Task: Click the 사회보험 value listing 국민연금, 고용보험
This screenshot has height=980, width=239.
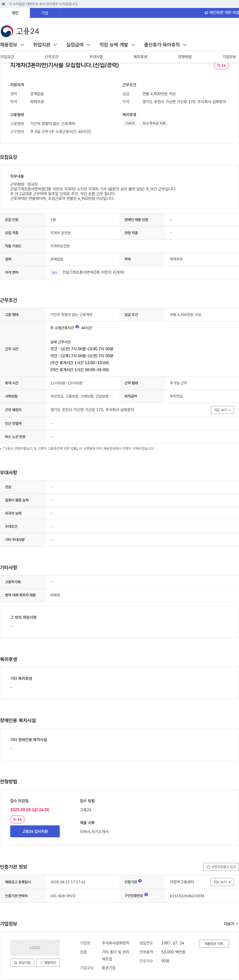Action: 79,397
